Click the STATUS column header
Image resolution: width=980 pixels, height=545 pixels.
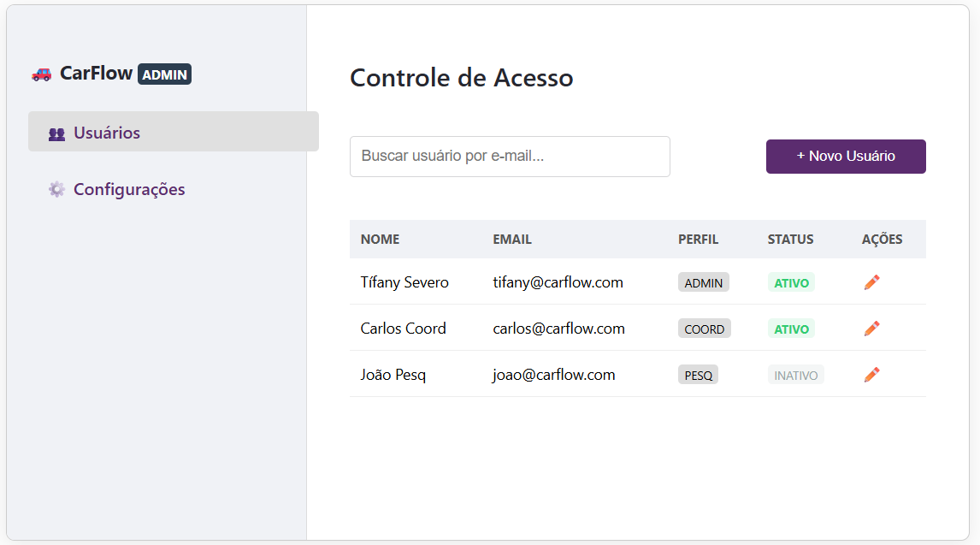click(x=790, y=240)
